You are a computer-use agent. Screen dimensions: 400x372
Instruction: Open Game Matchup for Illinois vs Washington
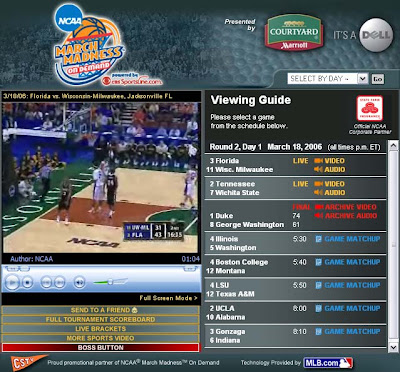click(348, 239)
